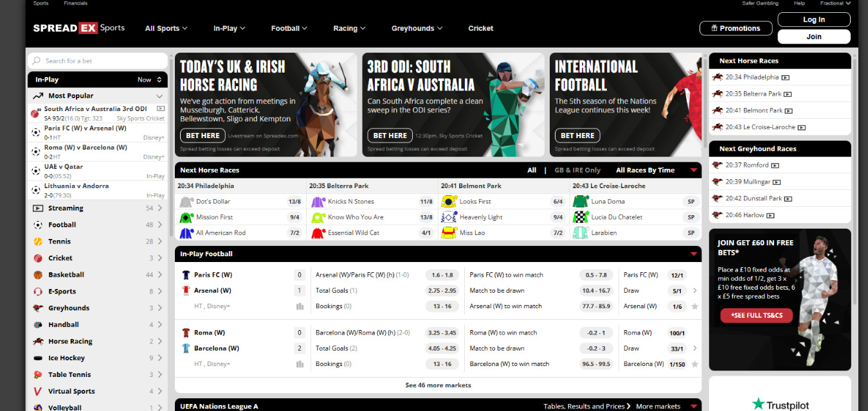Select the Ice Hockey puck icon
The height and width of the screenshot is (411, 868).
click(x=38, y=358)
